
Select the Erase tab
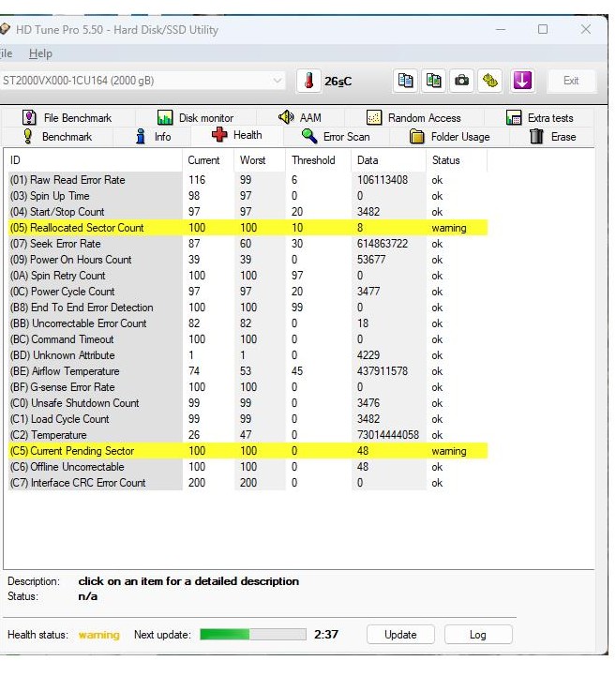[552, 137]
